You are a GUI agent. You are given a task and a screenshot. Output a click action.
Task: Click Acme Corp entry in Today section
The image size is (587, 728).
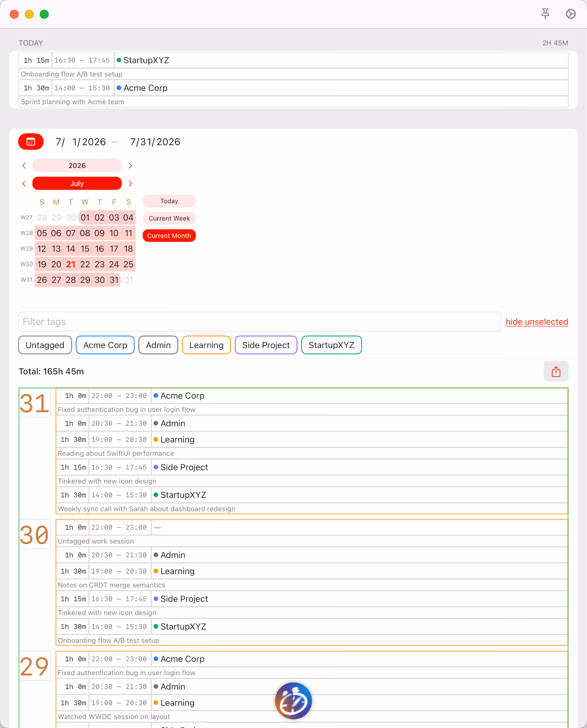click(293, 88)
